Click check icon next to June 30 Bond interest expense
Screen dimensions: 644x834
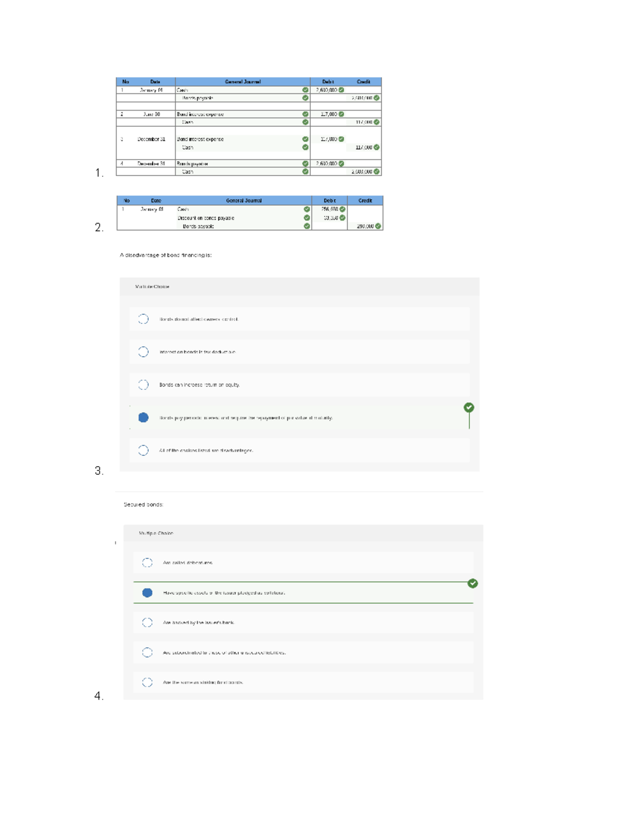(305, 114)
